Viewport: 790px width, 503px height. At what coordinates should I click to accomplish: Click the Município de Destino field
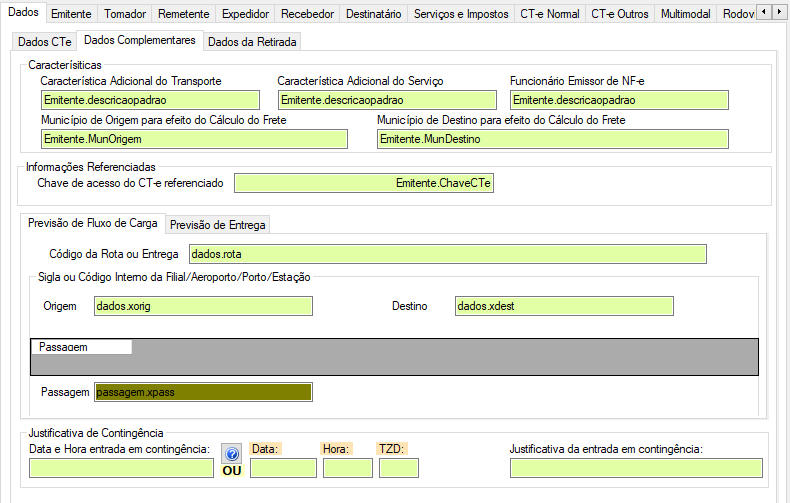tap(553, 139)
